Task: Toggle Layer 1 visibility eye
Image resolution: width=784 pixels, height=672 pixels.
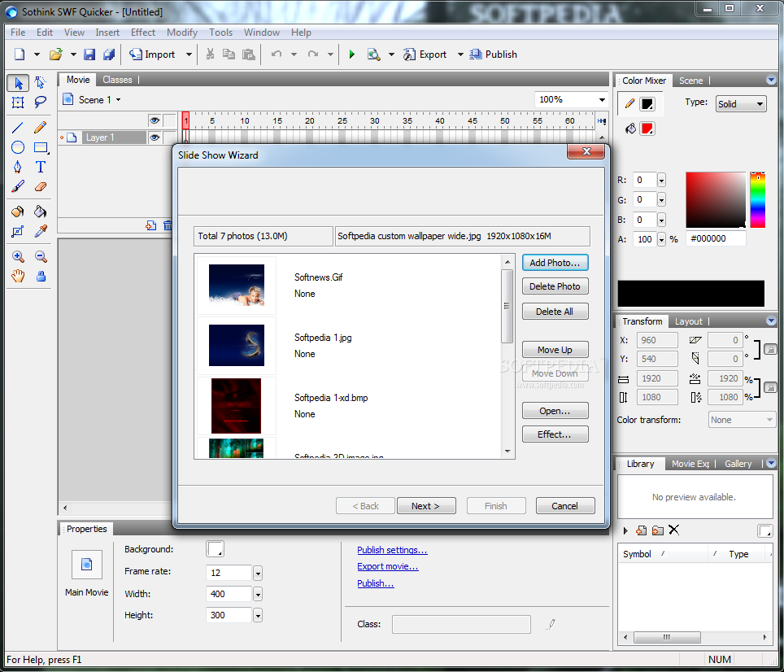Action: 155,137
